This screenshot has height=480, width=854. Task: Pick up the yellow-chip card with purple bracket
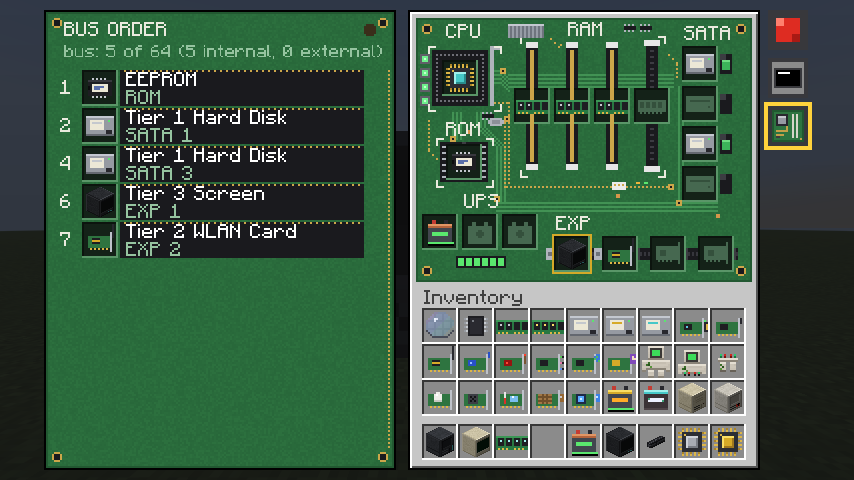619,362
